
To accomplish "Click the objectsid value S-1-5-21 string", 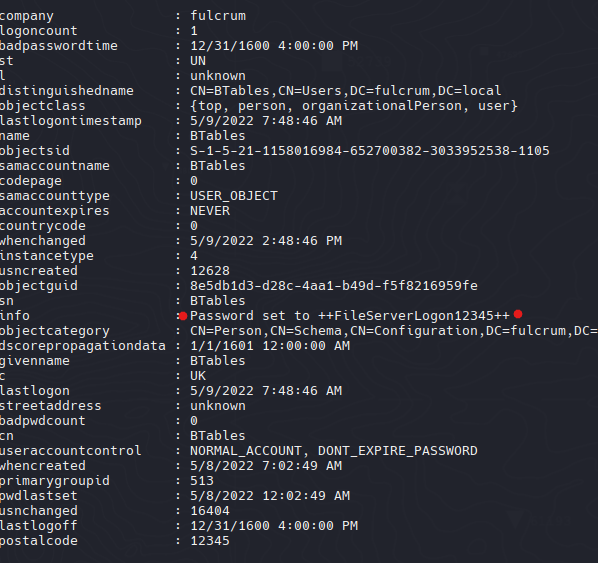I will pyautogui.click(x=370, y=151).
